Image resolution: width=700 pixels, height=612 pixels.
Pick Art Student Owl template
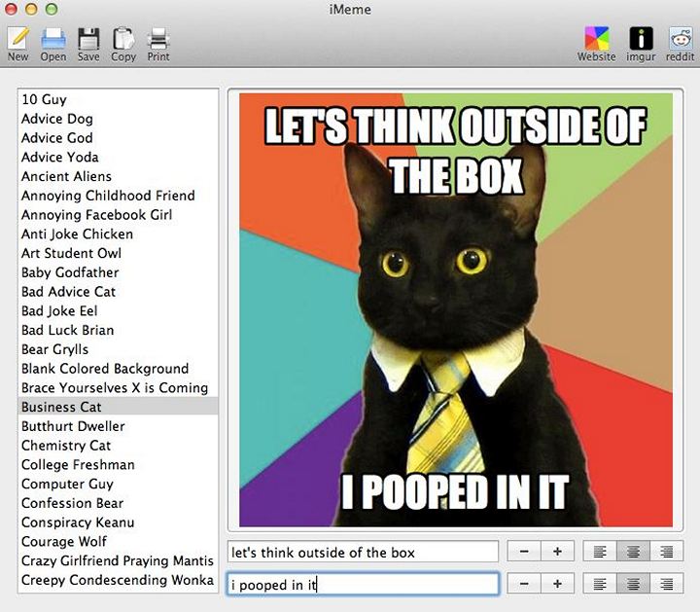point(119,253)
